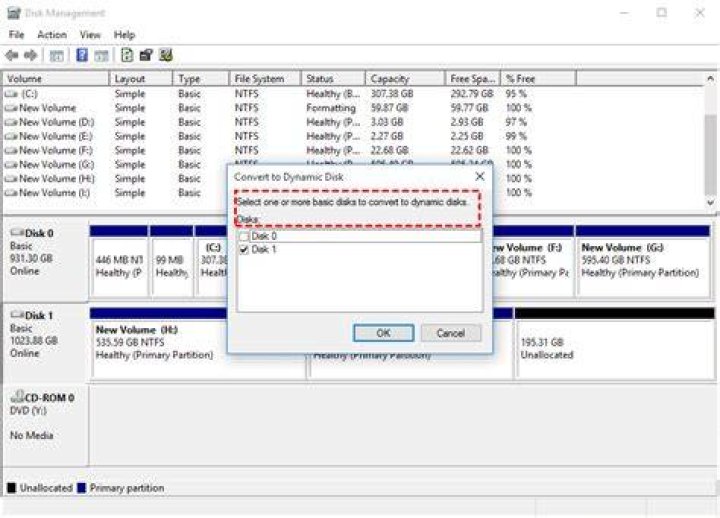The height and width of the screenshot is (518, 720).
Task: Click the 'Formatting' status cell
Action: 331,108
